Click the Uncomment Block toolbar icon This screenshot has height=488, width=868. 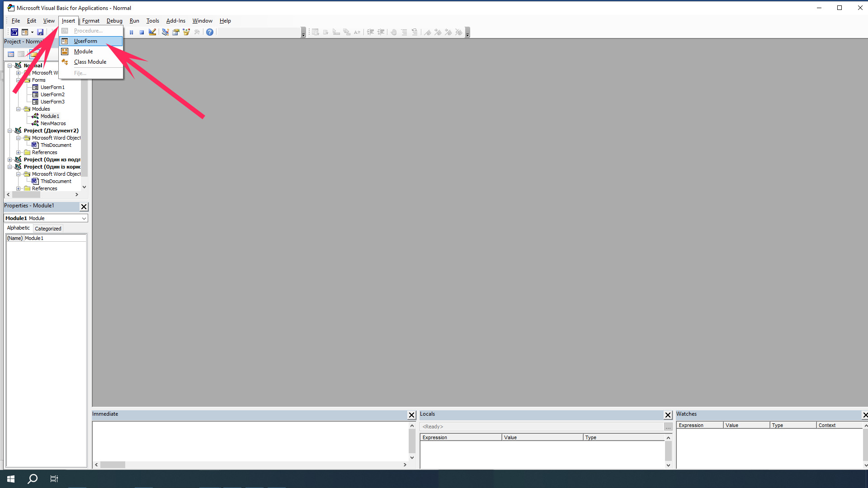(x=415, y=32)
